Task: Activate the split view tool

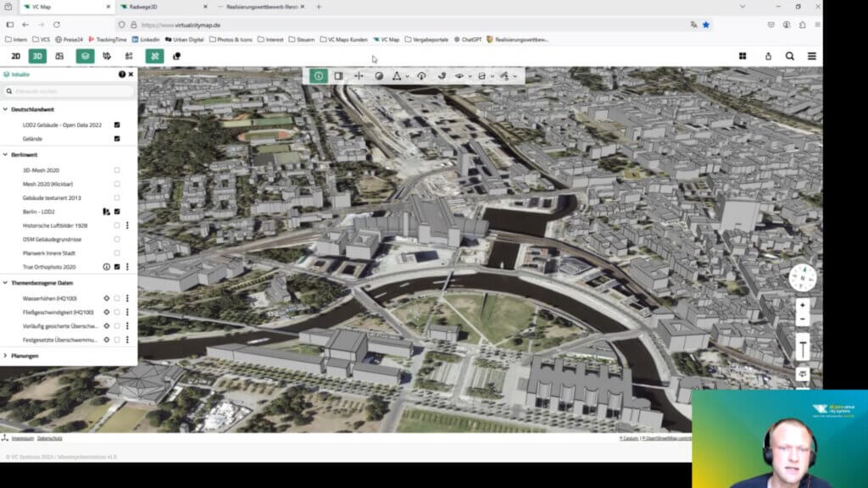Action: (339, 75)
